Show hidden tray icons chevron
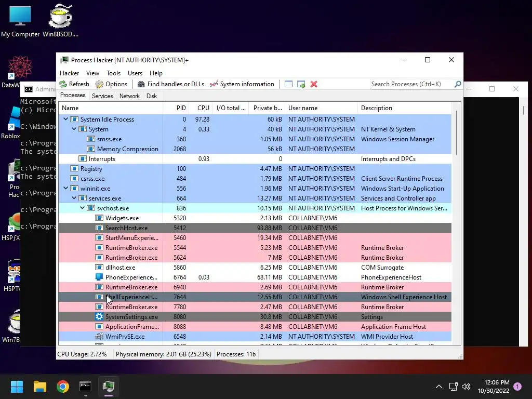Screen dimensions: 532x399 click(438, 387)
